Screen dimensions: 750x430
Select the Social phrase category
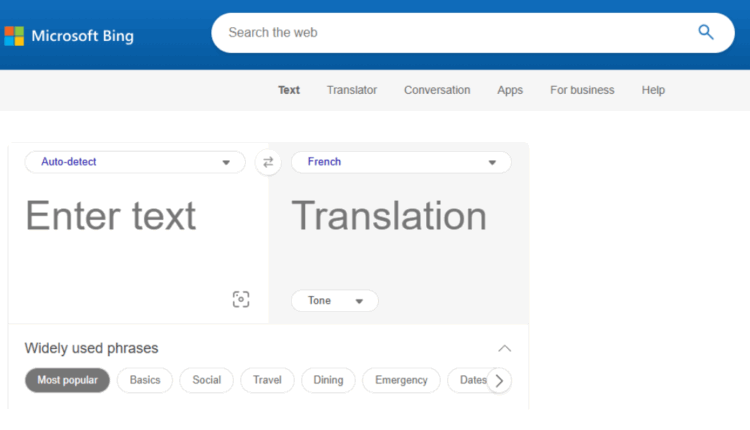(206, 380)
